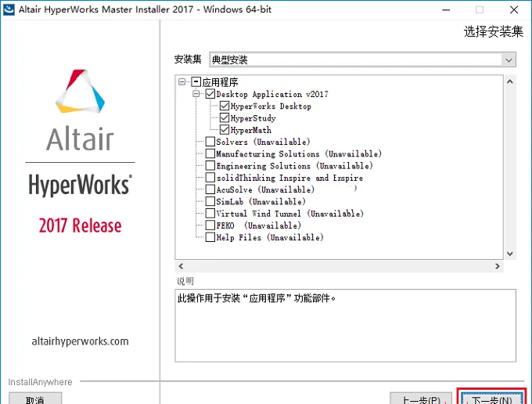
Task: Collapse Desktop Application v2017 node
Action: (x=196, y=94)
